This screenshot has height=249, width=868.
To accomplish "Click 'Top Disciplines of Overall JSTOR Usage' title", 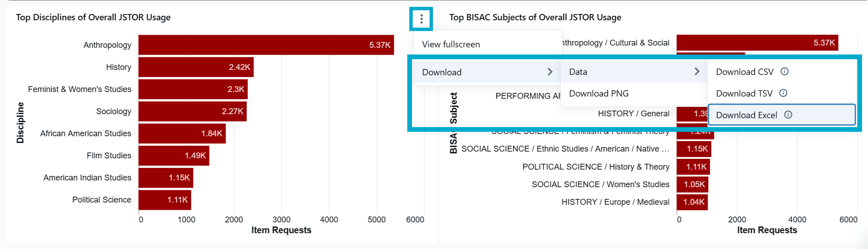I will click(93, 17).
